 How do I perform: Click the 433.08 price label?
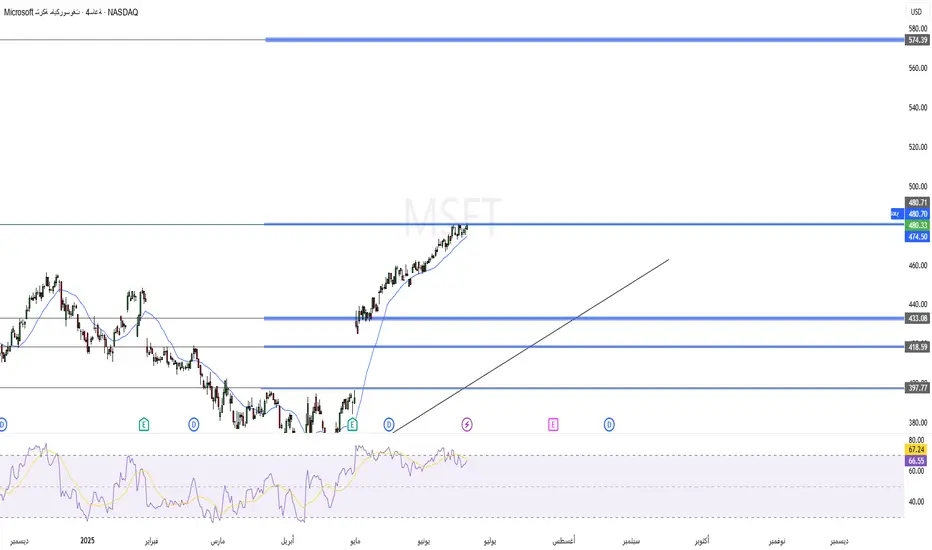(x=917, y=318)
